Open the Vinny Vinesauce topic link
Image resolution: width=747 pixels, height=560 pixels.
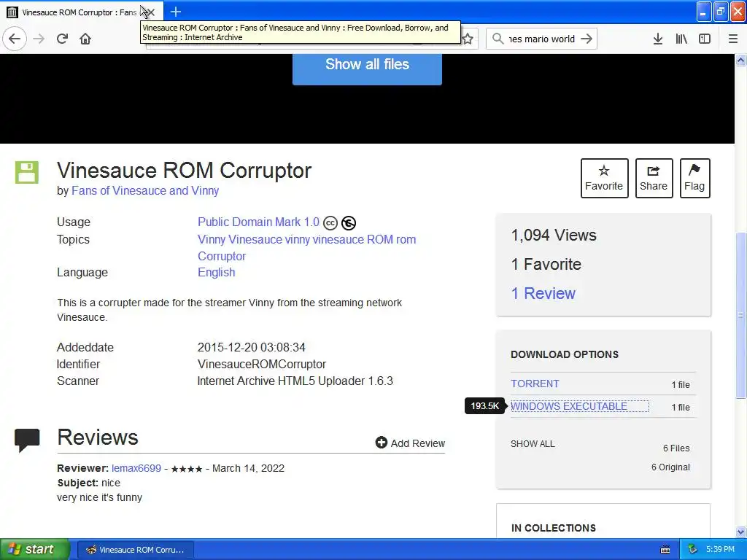point(307,239)
